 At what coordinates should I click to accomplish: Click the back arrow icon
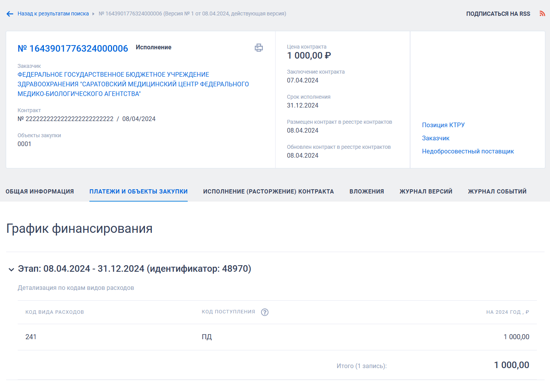[x=10, y=14]
